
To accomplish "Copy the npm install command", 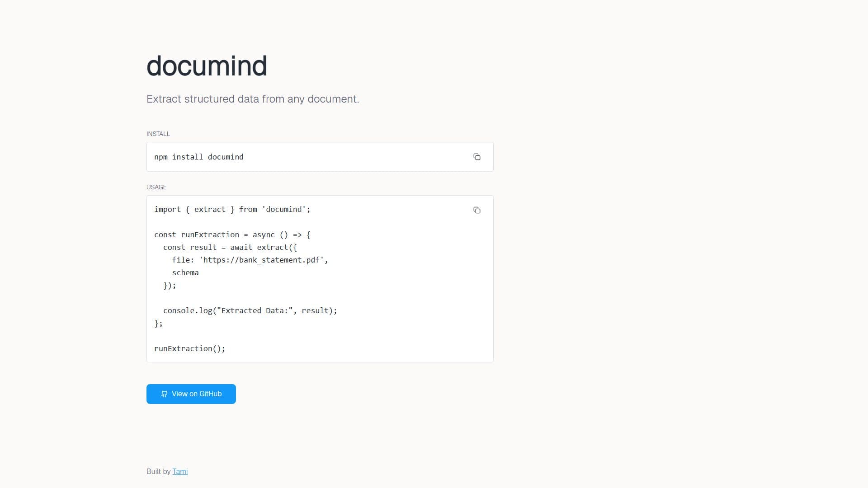I will 476,157.
